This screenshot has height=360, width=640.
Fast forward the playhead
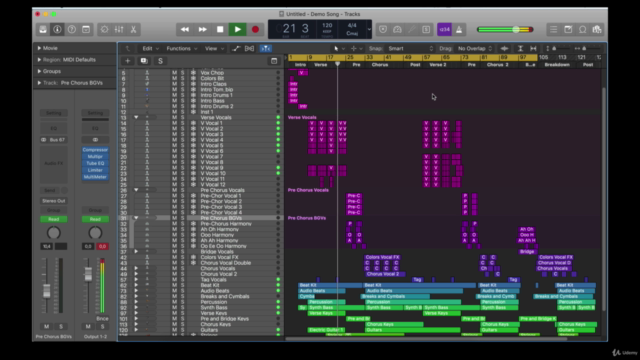202,29
